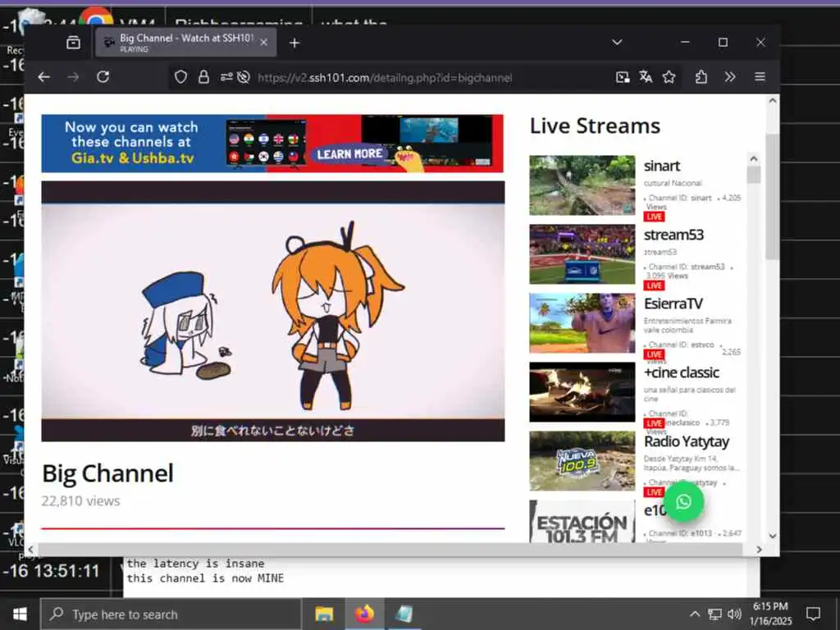Click the Learn More banner button
Viewport: 840px width, 630px height.
349,154
